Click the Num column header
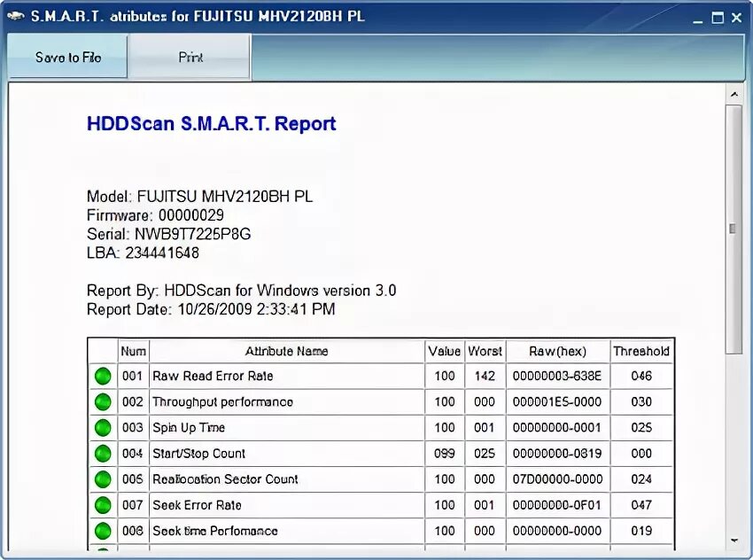The height and width of the screenshot is (560, 753). 133,351
